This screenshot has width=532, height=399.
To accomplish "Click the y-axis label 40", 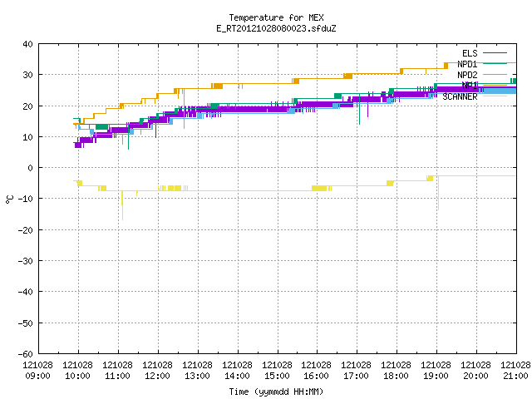I will pyautogui.click(x=27, y=44).
